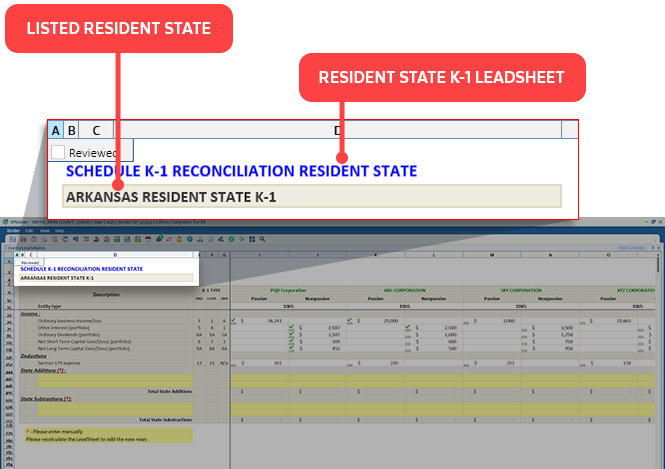Viewport: 665px width, 469px height.
Task: Click the green right-arrow toolbar icon
Action: [242, 239]
